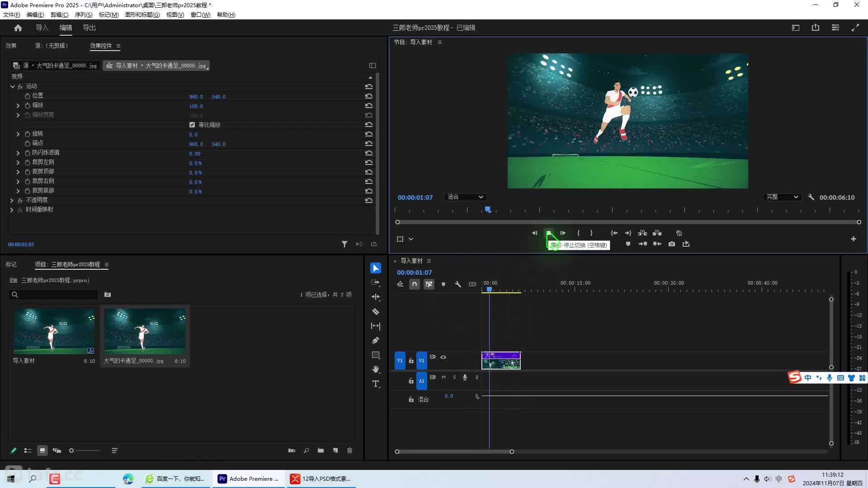Open the 剪辑(C) menu
This screenshot has height=488, width=868.
click(x=59, y=14)
